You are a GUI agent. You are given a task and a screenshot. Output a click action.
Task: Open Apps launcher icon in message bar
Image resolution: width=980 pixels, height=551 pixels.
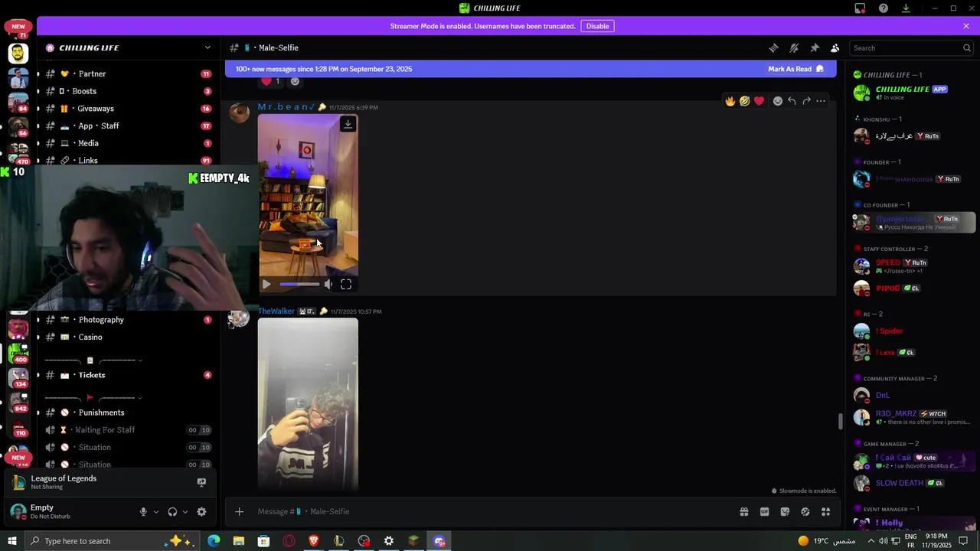(826, 511)
